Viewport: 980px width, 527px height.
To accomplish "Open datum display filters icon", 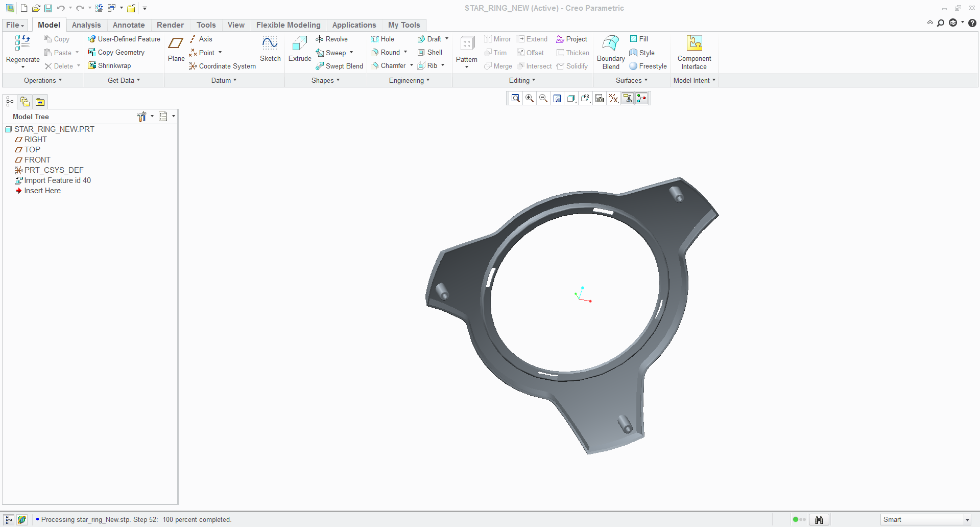I will tap(613, 98).
